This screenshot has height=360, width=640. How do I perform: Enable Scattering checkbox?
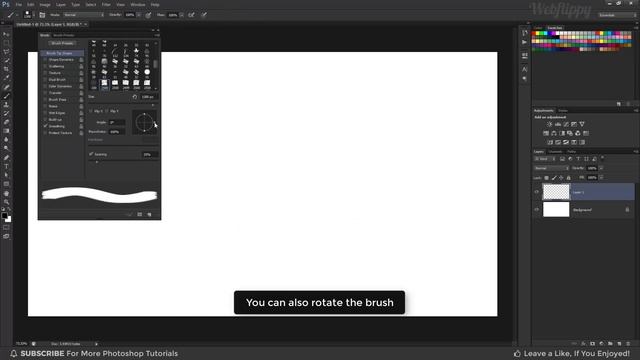[x=45, y=66]
